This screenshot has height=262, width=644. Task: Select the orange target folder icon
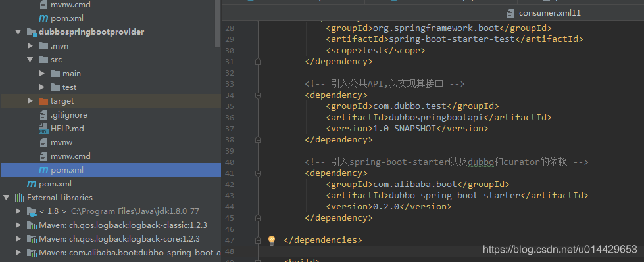(x=43, y=101)
